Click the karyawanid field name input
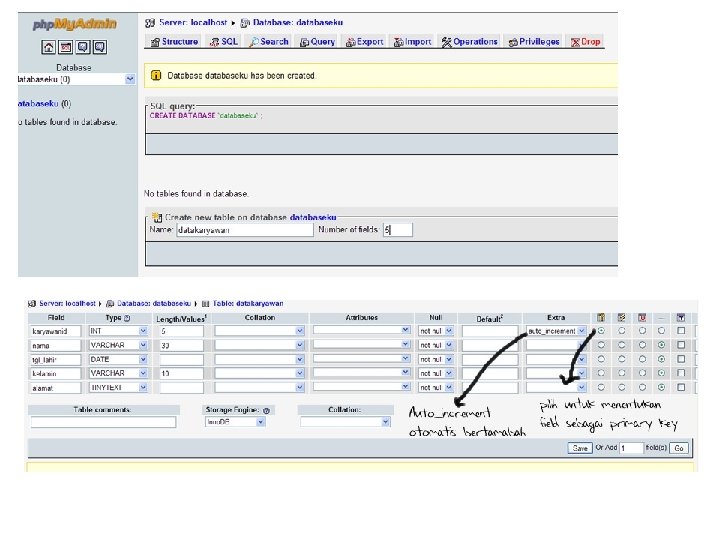 [56, 331]
